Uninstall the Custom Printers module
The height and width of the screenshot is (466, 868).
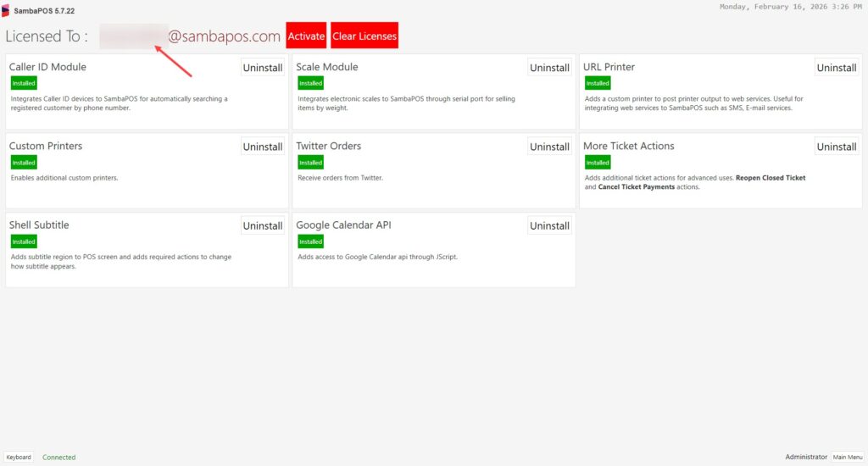tap(263, 147)
